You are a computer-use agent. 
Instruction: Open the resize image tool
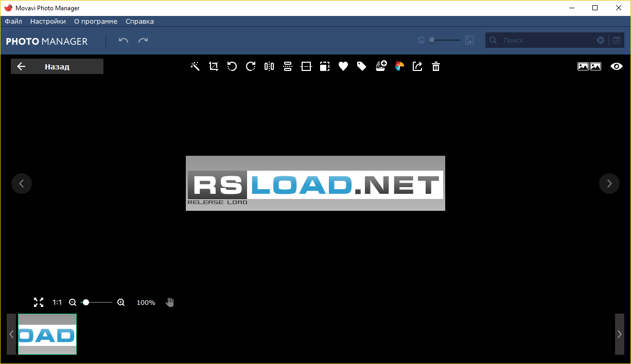(325, 66)
